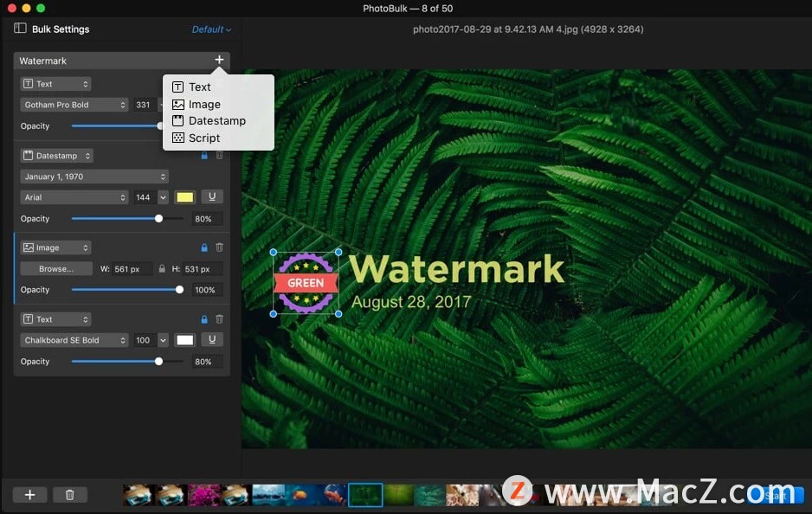This screenshot has width=812, height=514.
Task: Delete the bottom Text watermark with trash icon
Action: (219, 319)
